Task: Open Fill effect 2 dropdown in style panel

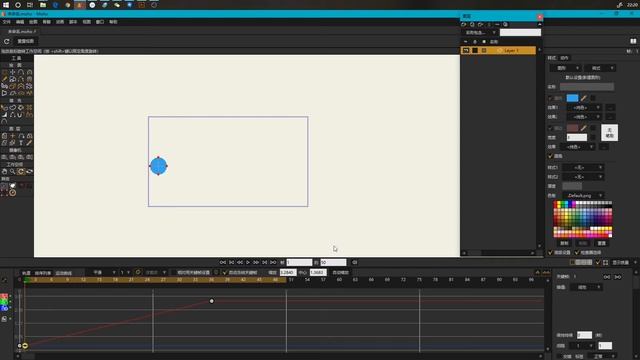Action: click(x=584, y=117)
